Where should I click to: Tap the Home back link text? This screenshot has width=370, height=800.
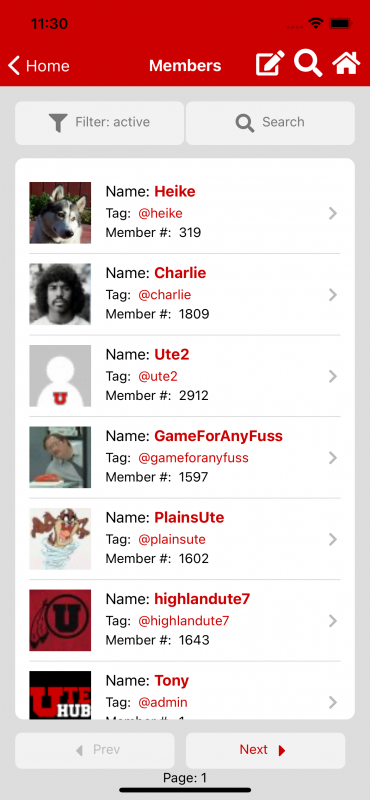click(47, 66)
